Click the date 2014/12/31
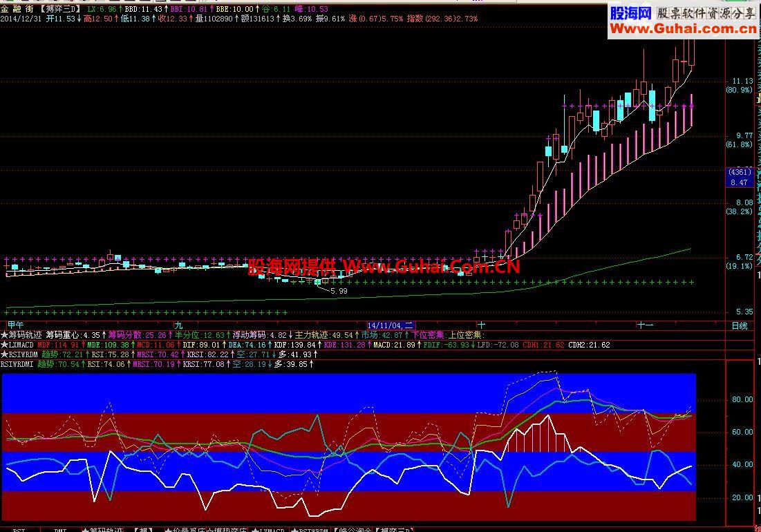Image resolution: width=761 pixels, height=532 pixels. pos(22,19)
